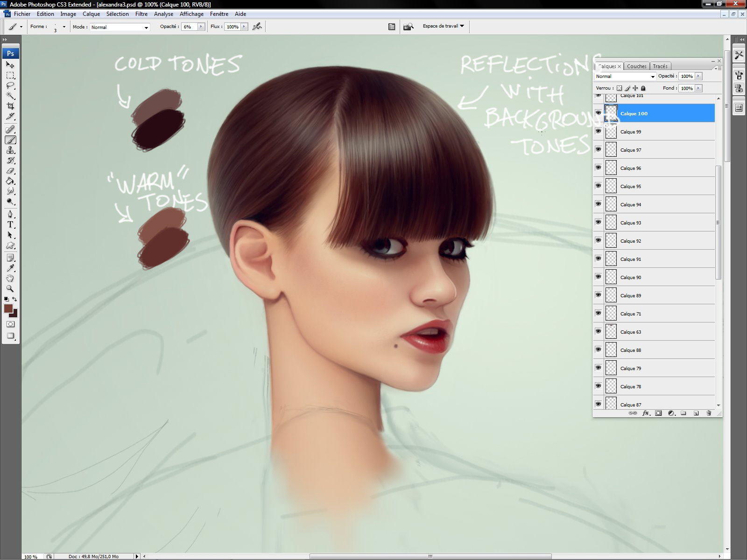747x560 pixels.
Task: Enable airbrush mode in options bar
Action: point(257,27)
